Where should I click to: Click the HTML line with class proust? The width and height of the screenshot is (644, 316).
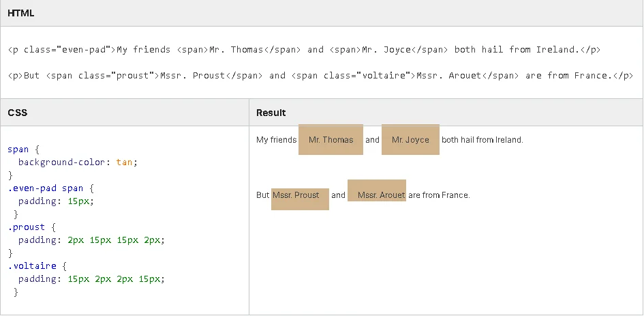click(x=320, y=76)
